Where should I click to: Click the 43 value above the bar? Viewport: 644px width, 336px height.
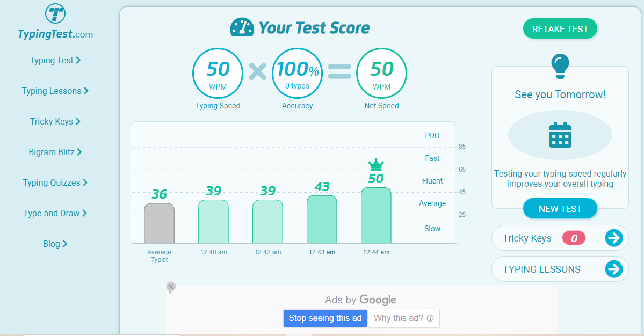[x=322, y=187]
